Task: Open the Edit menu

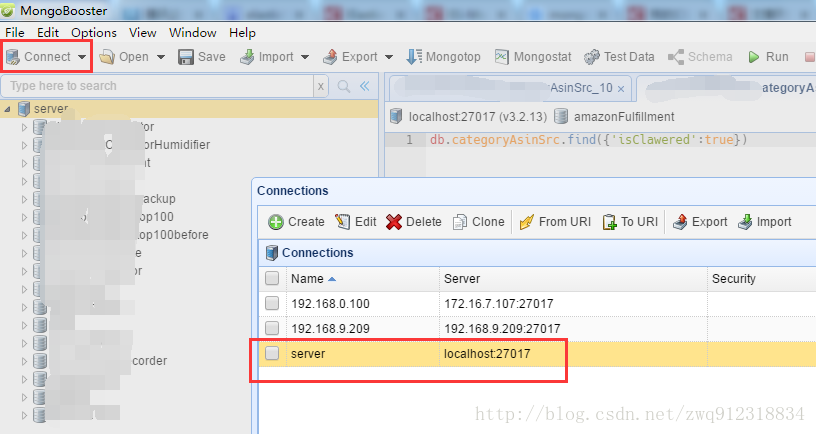Action: pyautogui.click(x=48, y=32)
